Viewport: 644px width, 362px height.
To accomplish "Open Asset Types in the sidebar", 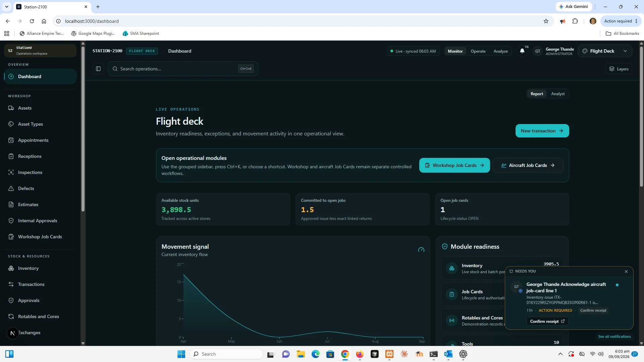I will pyautogui.click(x=40, y=124).
